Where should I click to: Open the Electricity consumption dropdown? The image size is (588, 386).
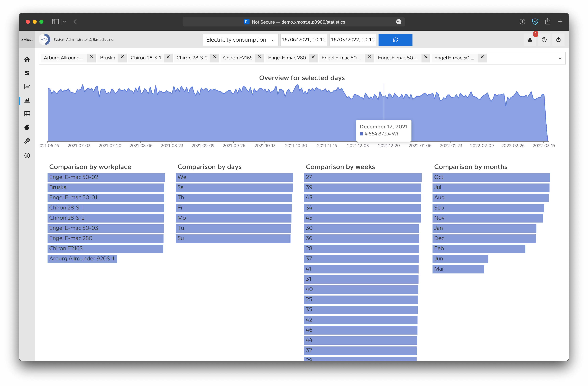coord(240,40)
